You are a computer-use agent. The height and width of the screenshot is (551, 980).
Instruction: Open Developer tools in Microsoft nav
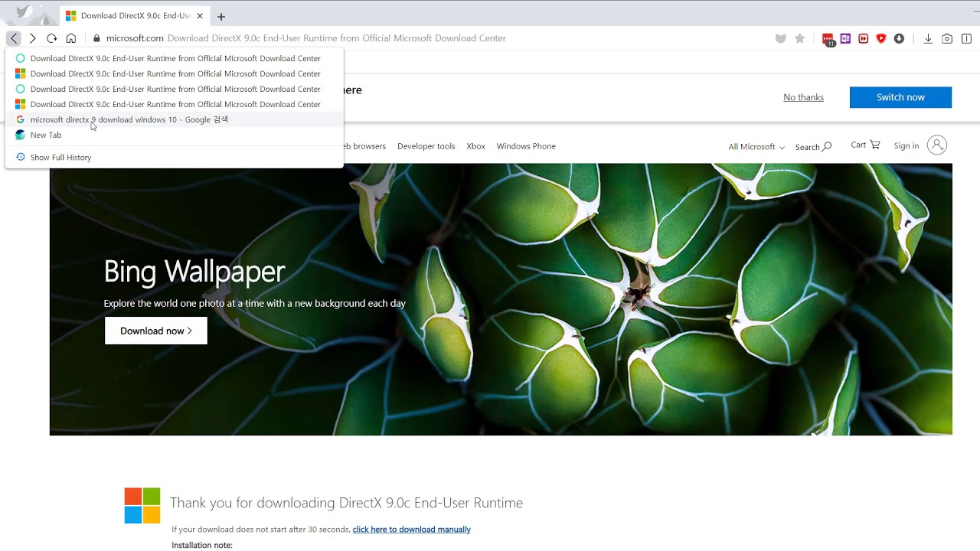426,146
